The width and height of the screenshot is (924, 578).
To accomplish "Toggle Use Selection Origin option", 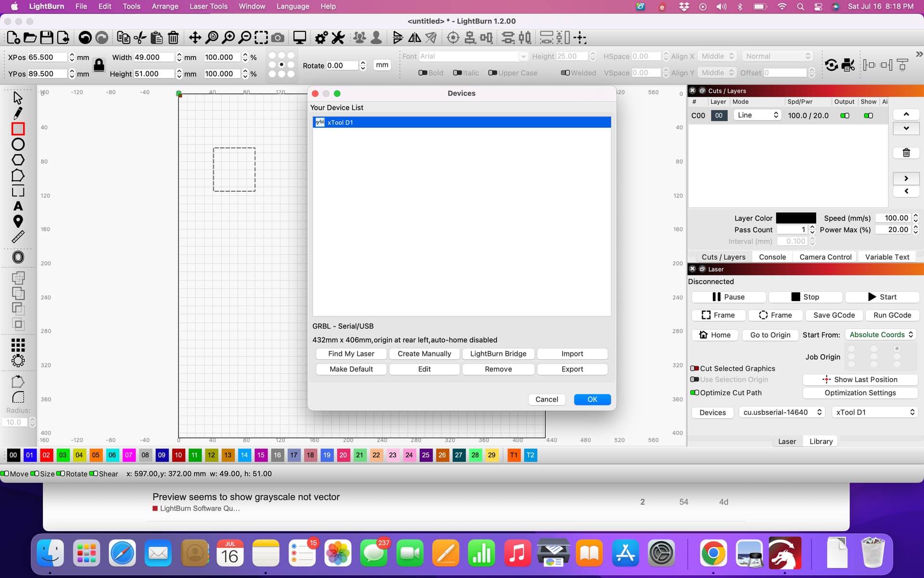I will click(x=695, y=379).
